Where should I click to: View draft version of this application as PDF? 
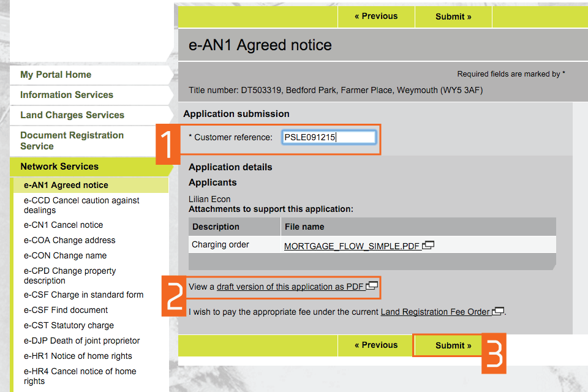(290, 287)
